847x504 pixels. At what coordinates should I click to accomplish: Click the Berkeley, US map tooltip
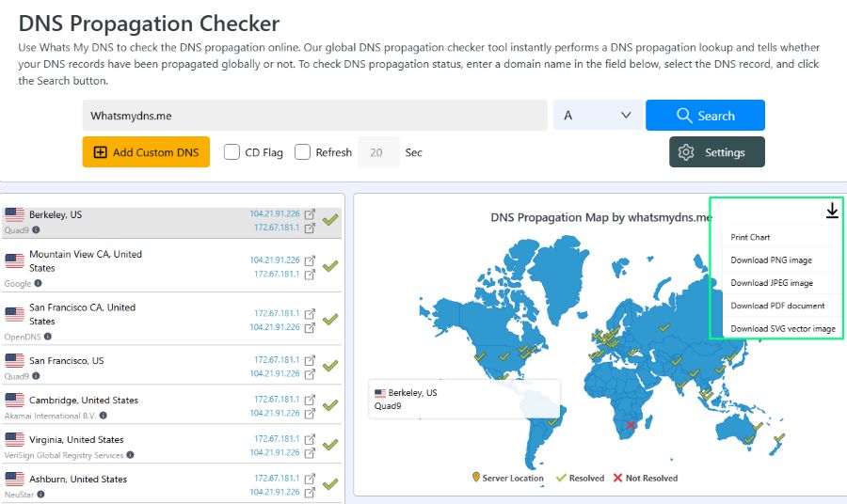(464, 399)
